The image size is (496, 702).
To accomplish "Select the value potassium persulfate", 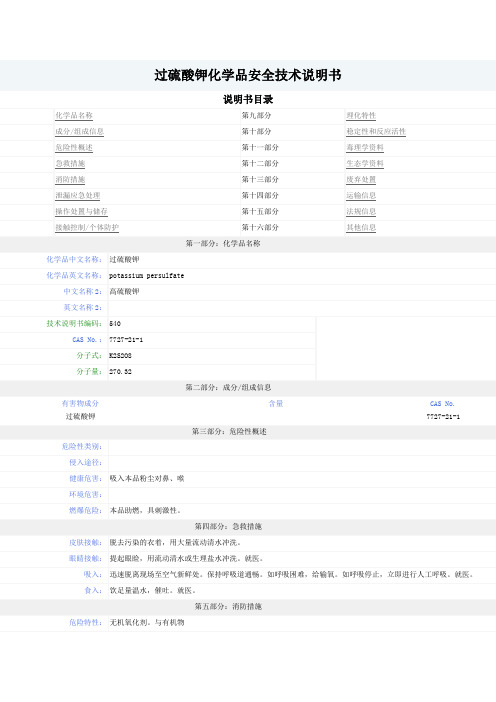I will [x=147, y=276].
